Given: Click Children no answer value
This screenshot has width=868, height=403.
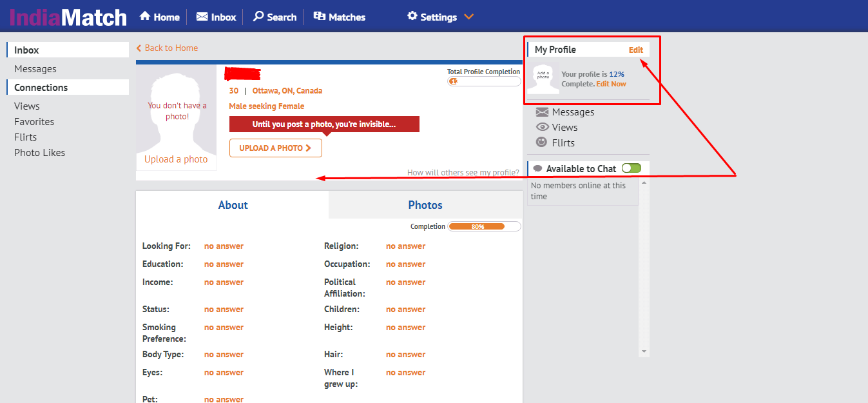Looking at the screenshot, I should pyautogui.click(x=405, y=310).
